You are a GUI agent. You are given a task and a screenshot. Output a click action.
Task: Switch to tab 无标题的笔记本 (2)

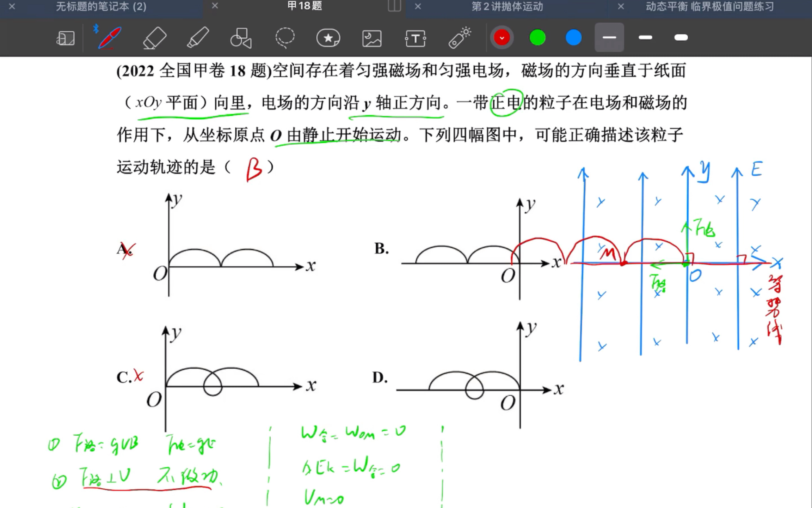click(x=101, y=6)
